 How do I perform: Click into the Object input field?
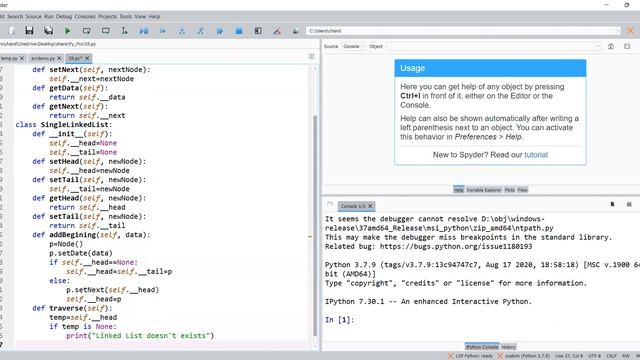click(x=491, y=47)
